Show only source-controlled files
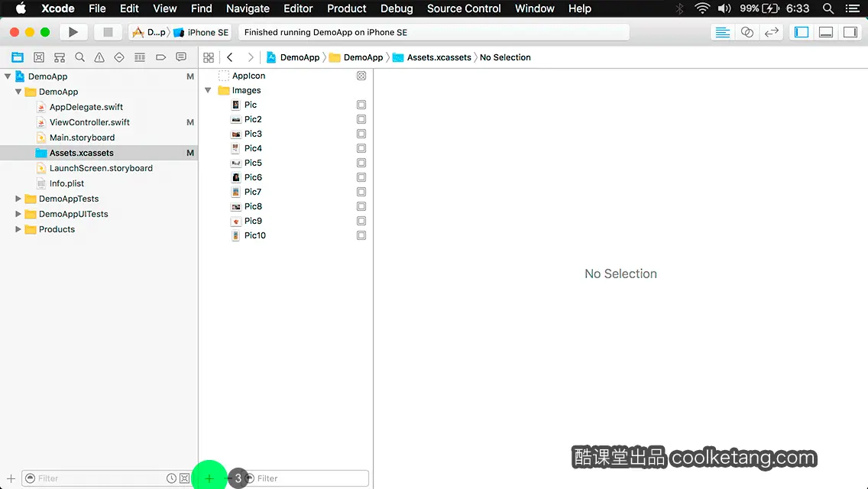This screenshot has width=868, height=489. pos(184,478)
